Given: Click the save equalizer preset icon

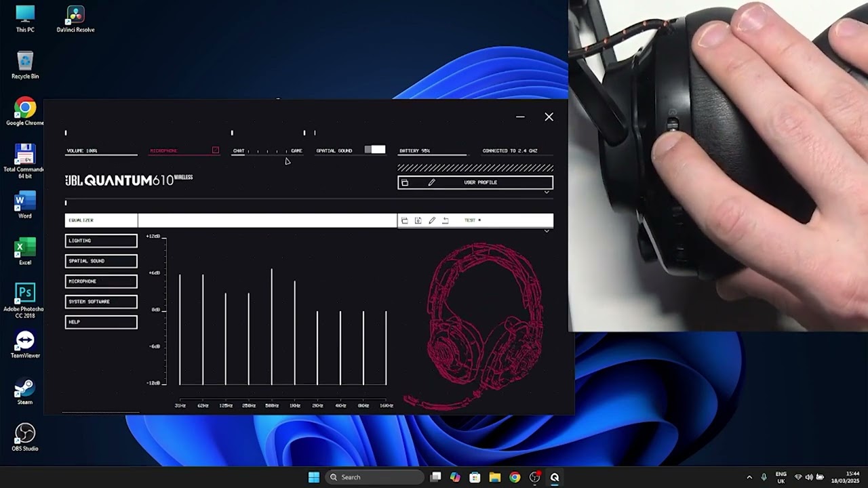Looking at the screenshot, I should (x=418, y=220).
